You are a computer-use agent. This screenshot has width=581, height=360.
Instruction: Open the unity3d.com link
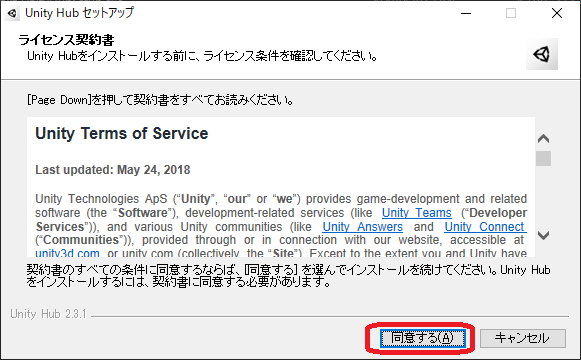67,253
